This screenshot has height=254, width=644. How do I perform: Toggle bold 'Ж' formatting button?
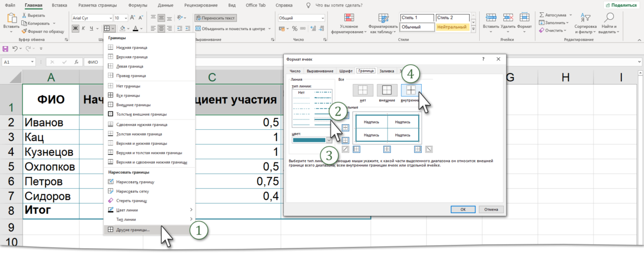[76, 28]
